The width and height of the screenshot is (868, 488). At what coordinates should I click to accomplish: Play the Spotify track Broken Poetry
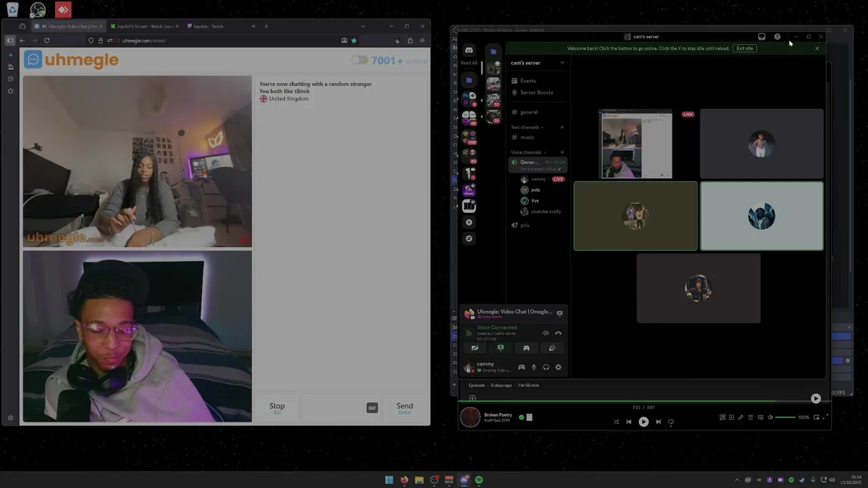tap(644, 422)
